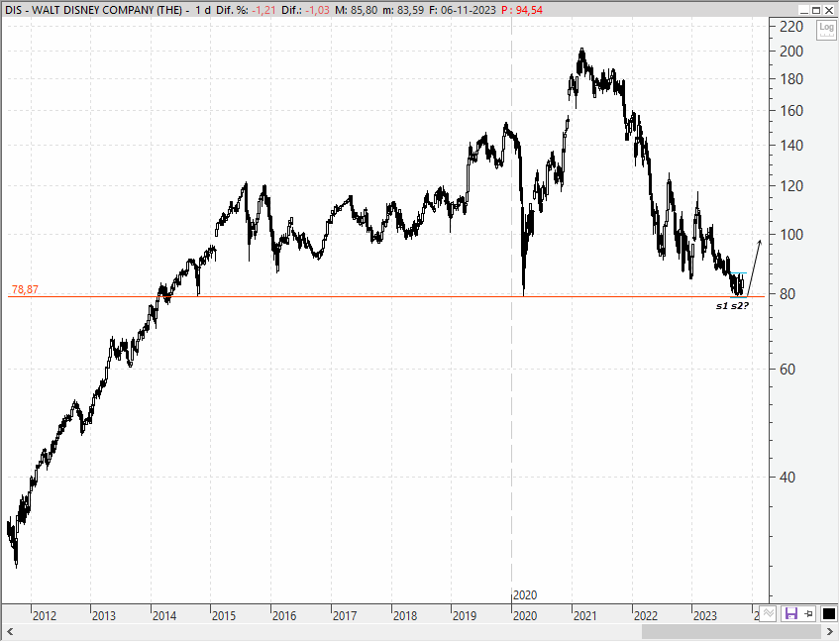Click the double chevron expand icon
The height and width of the screenshot is (642, 840).
tap(769, 613)
